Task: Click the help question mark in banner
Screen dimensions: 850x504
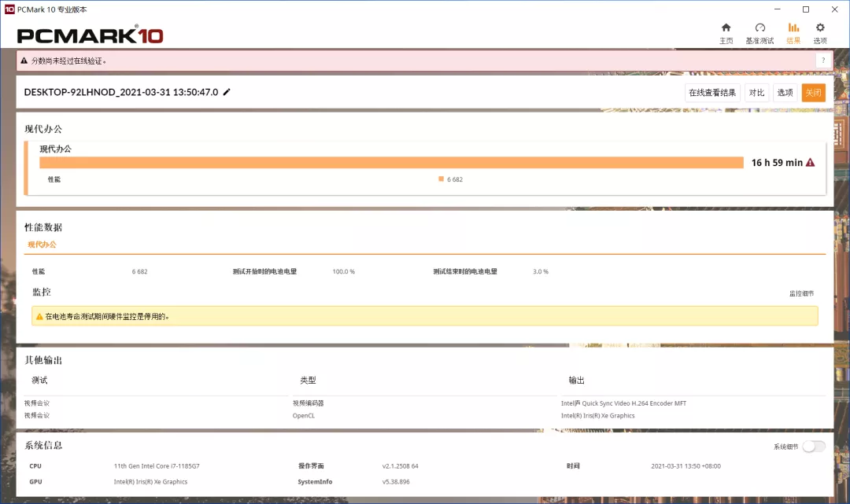Action: (x=823, y=61)
